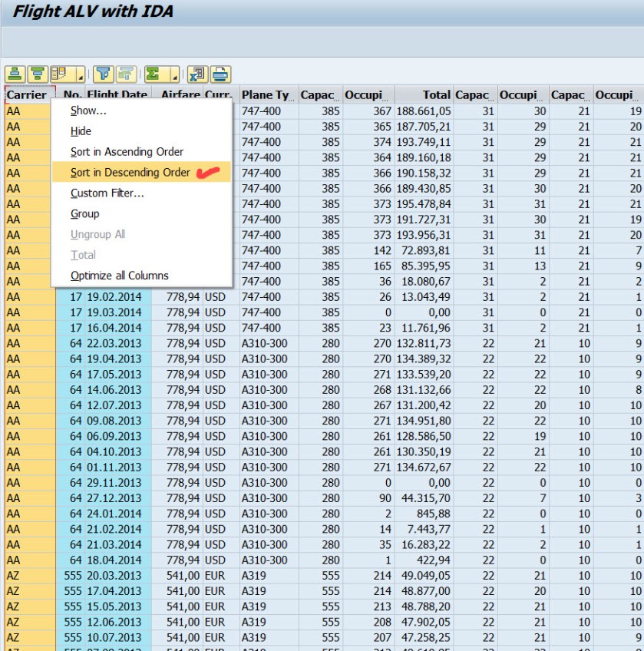Open the layout settings toolbar icon
The height and width of the screenshot is (651, 644).
click(x=59, y=74)
